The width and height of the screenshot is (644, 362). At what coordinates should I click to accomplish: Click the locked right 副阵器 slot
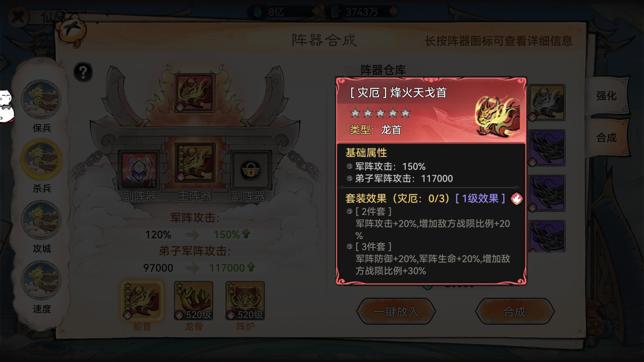(251, 170)
